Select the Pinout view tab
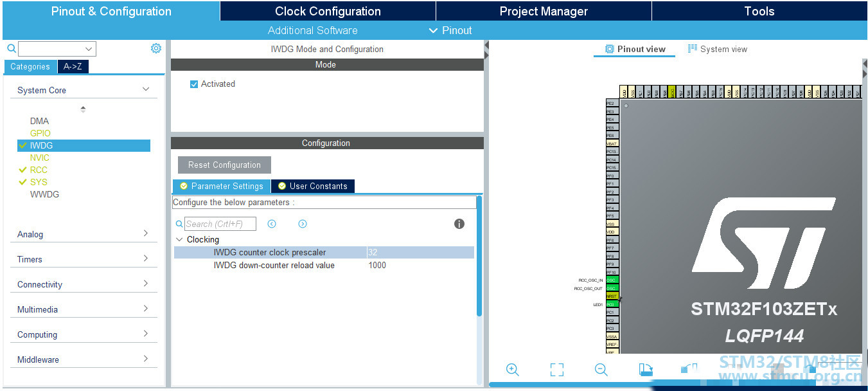The width and height of the screenshot is (868, 391). click(635, 49)
